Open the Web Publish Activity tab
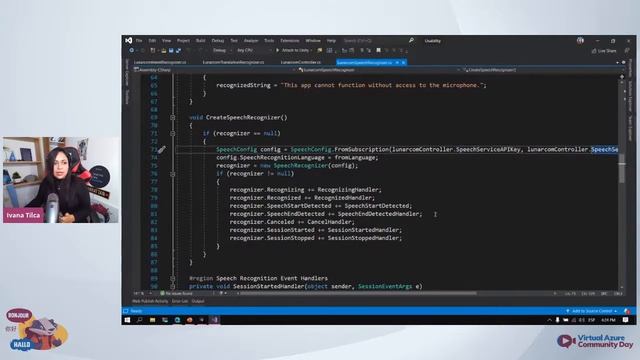The image size is (640, 360). [150, 301]
